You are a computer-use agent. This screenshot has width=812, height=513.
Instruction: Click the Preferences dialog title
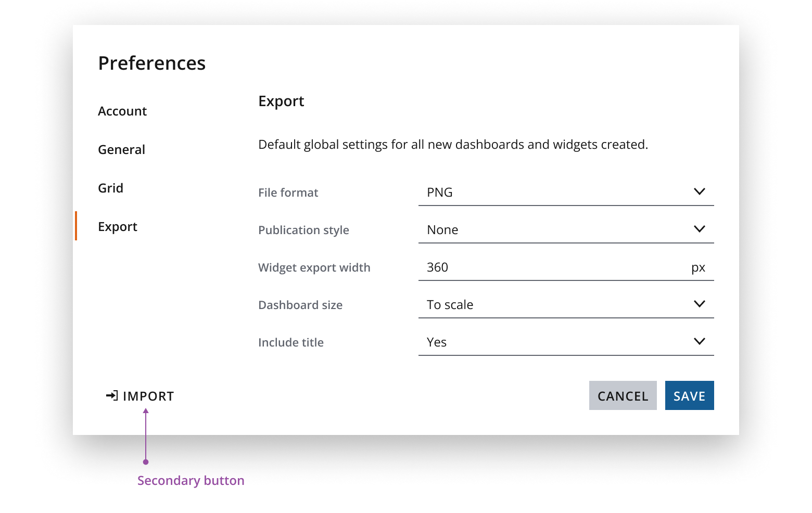coord(152,63)
